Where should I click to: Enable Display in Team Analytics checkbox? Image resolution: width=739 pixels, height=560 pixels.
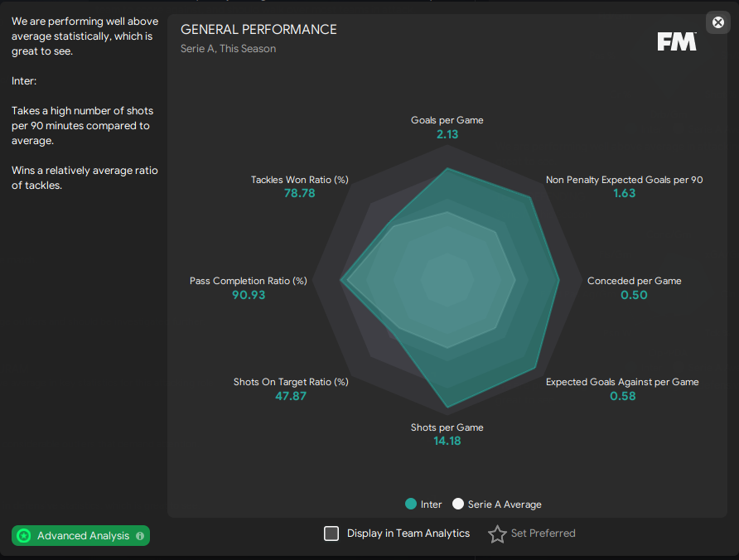click(x=331, y=533)
